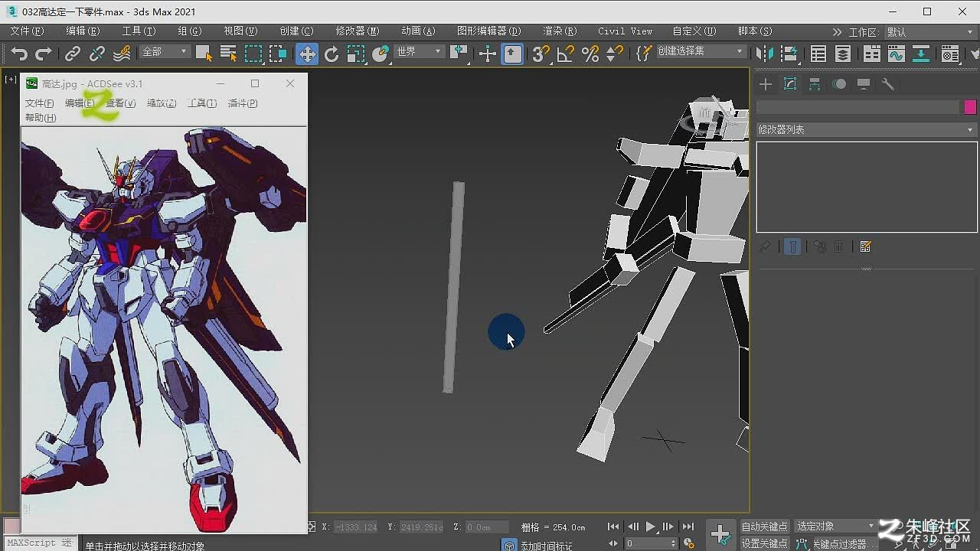Image resolution: width=980 pixels, height=551 pixels.
Task: Switch to the Create command panel tab
Action: click(x=766, y=84)
